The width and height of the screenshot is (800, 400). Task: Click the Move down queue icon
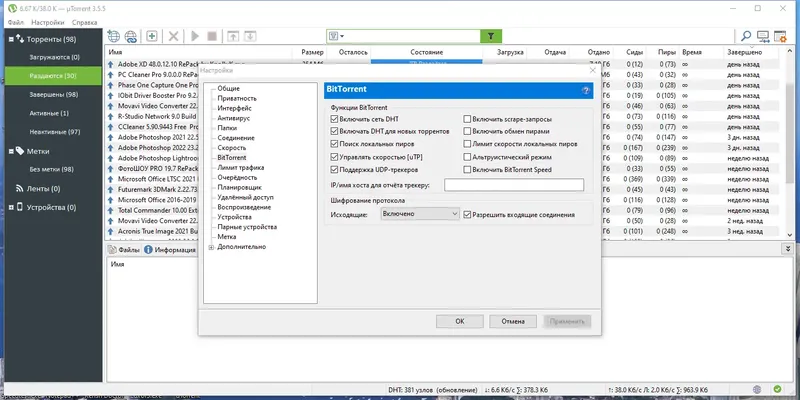(249, 36)
